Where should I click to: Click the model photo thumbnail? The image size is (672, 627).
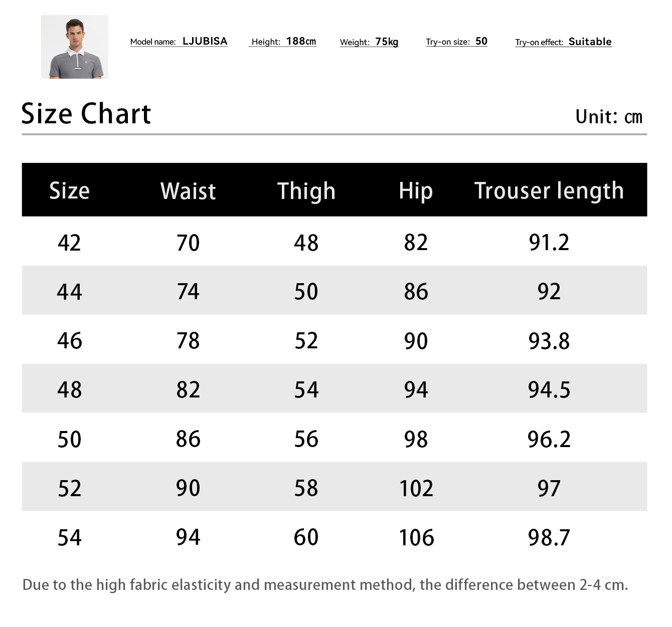(75, 47)
